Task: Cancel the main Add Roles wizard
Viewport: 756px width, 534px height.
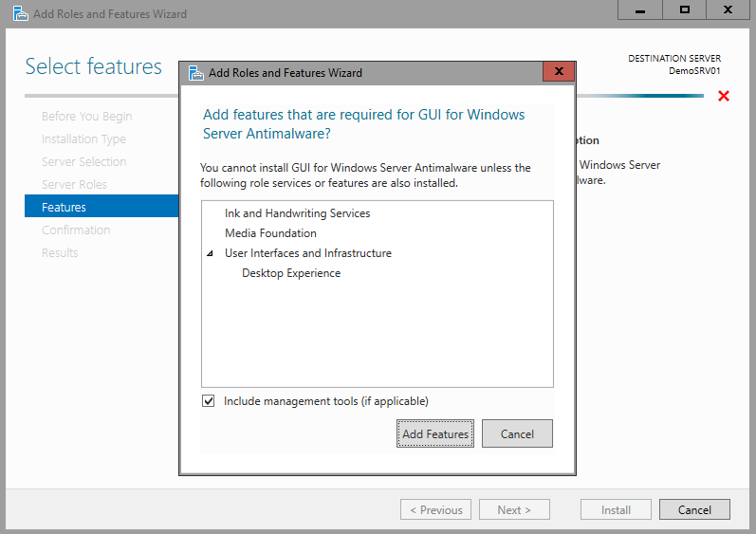Action: point(694,509)
